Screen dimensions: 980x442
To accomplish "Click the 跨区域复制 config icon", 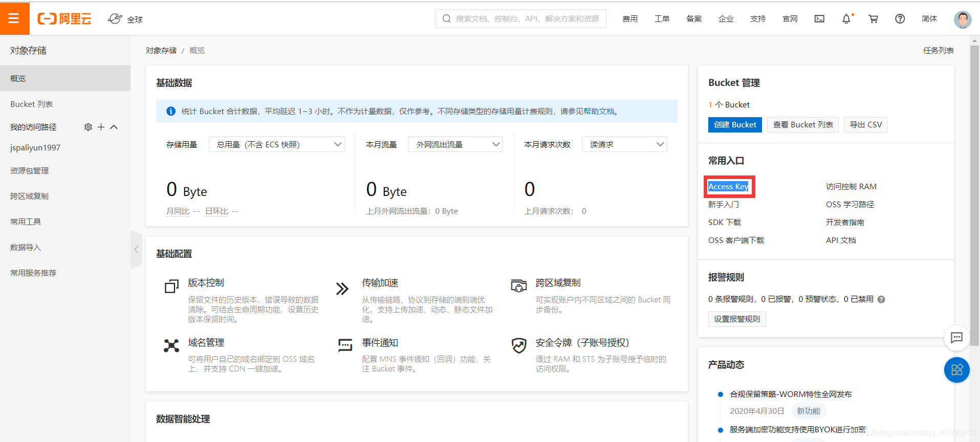I will (519, 285).
